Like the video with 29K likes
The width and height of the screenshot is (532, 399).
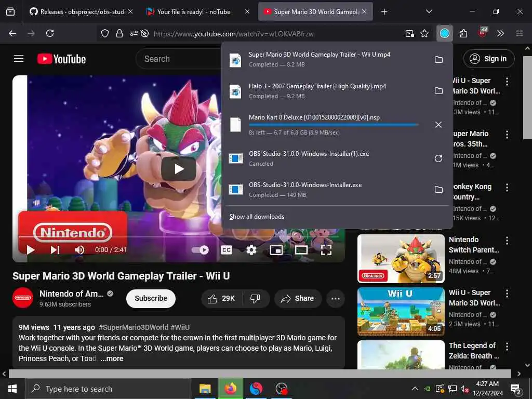tap(222, 298)
